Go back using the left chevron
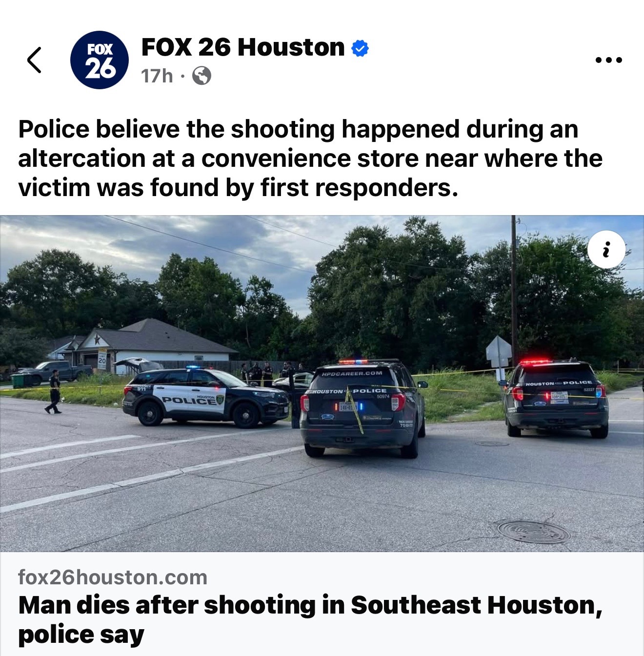Image resolution: width=644 pixels, height=656 pixels. pyautogui.click(x=34, y=60)
